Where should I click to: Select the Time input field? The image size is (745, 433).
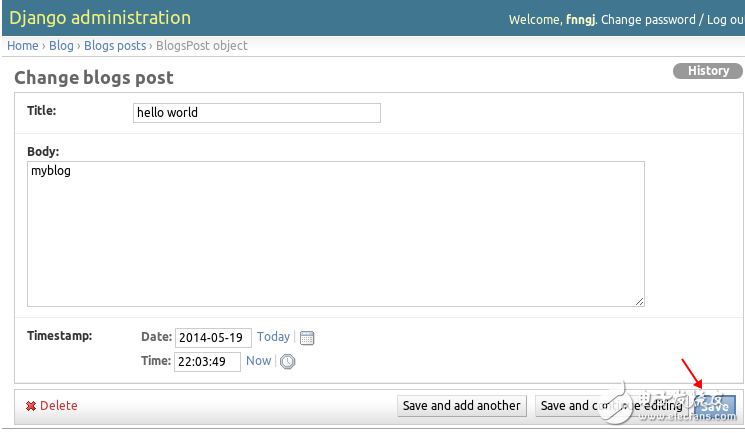pyautogui.click(x=208, y=361)
